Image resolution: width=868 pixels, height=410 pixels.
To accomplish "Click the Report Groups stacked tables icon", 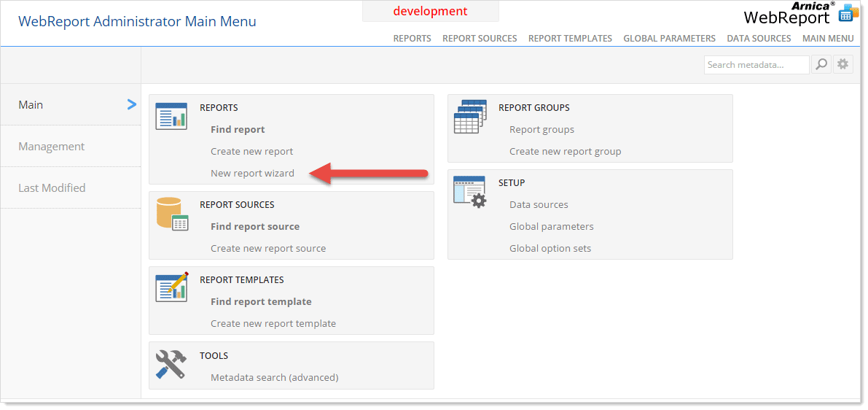I will pyautogui.click(x=470, y=117).
